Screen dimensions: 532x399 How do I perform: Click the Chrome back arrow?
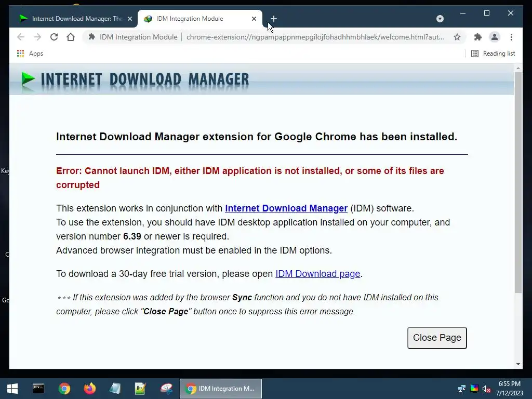click(x=21, y=37)
